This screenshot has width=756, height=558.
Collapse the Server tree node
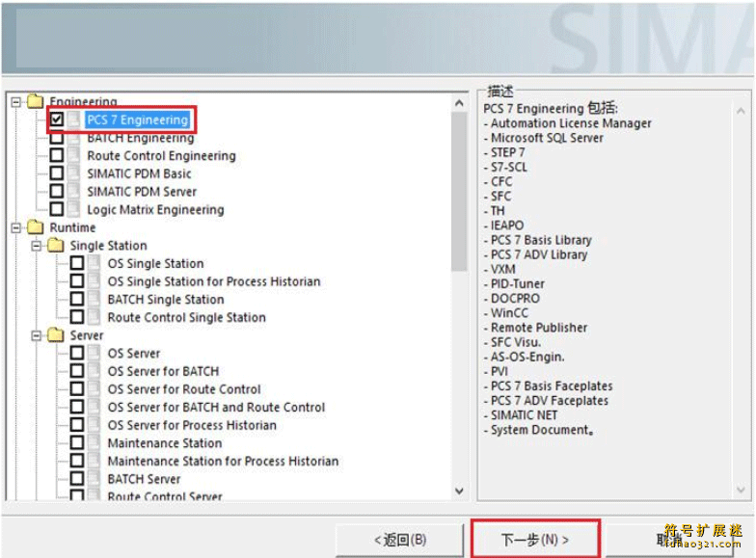(x=37, y=335)
